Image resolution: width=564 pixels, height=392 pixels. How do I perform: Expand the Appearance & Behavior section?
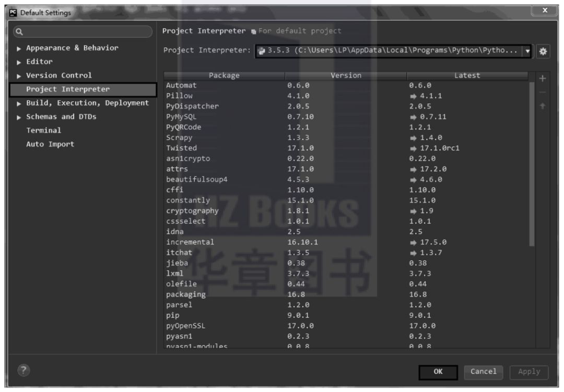coord(19,49)
